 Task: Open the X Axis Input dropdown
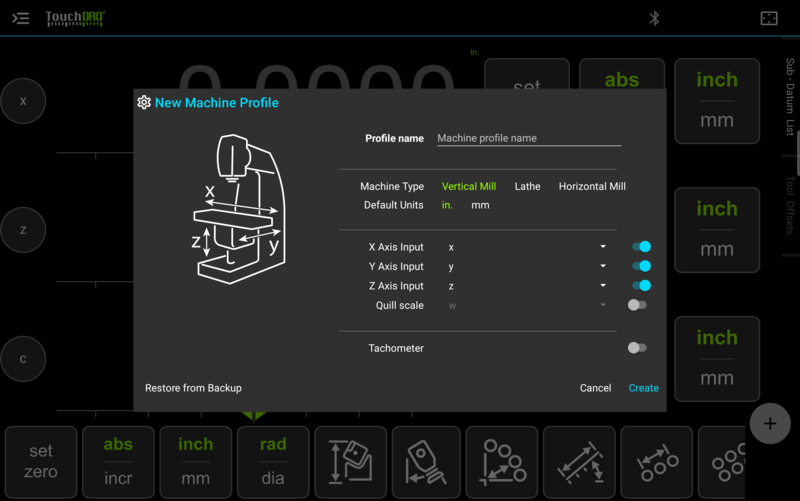click(528, 247)
